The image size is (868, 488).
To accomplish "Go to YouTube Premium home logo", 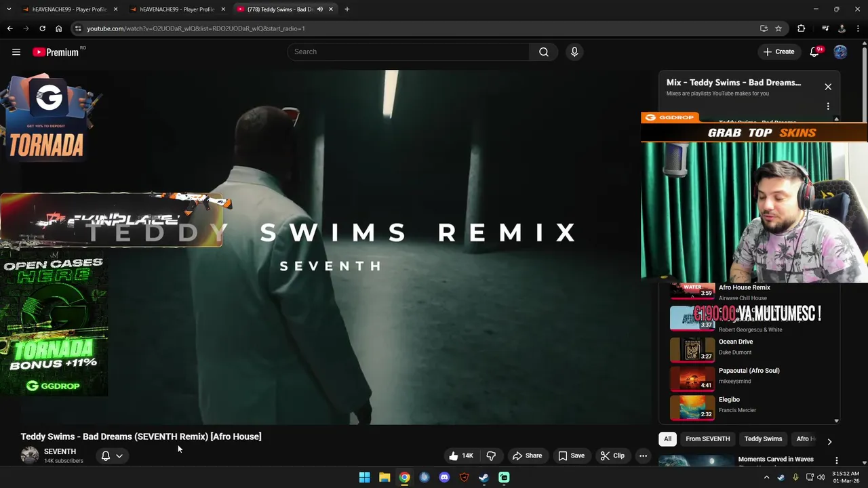I will point(56,52).
